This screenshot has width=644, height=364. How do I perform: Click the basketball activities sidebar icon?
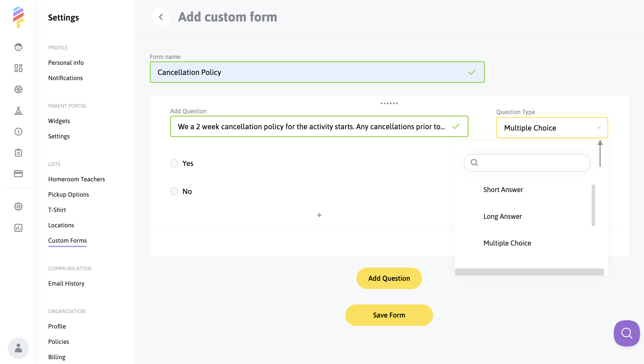(x=18, y=89)
